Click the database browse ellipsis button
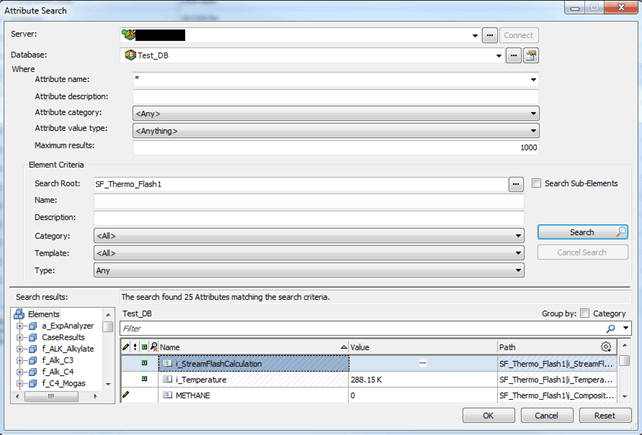Viewport: 642px width, 435px height. tap(514, 55)
